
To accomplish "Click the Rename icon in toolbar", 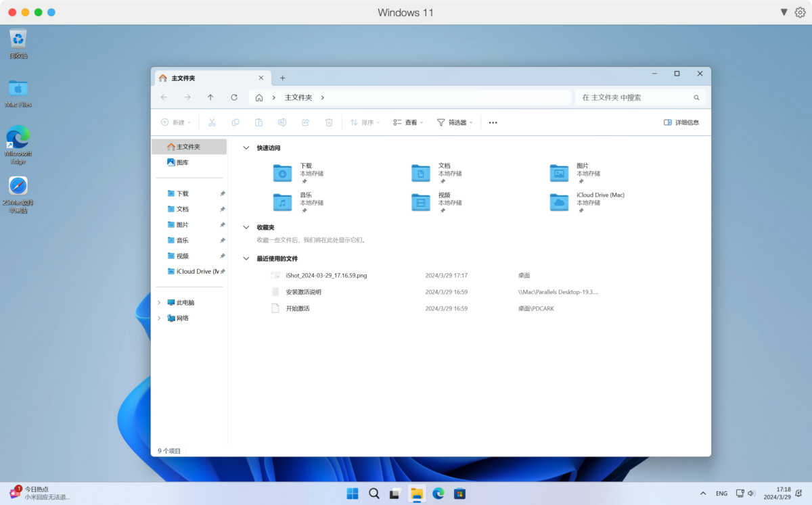I will [282, 122].
